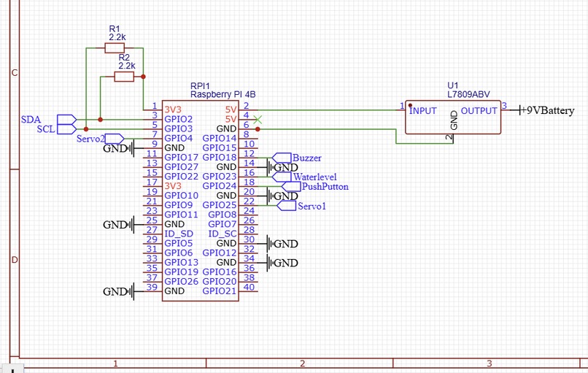Viewport: 588px width, 373px height.
Task: Click the GPIO12 pin label
Action: [x=220, y=253]
